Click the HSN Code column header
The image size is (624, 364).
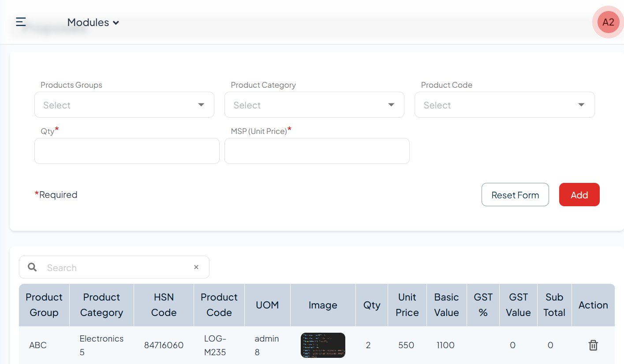[164, 305]
